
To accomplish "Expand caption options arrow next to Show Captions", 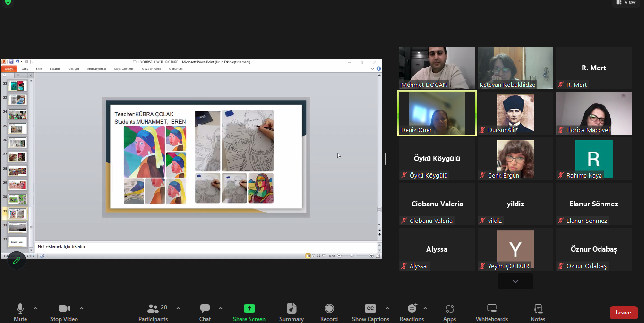I will coord(387,308).
